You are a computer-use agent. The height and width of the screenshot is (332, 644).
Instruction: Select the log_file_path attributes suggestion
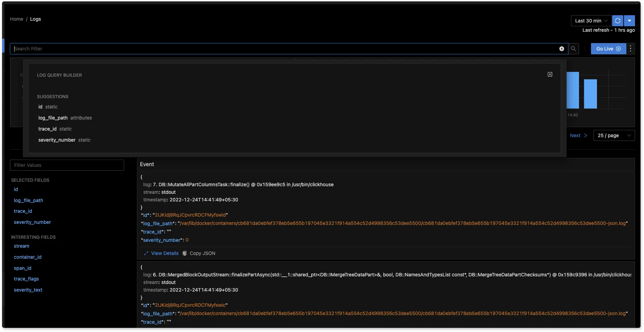tap(65, 118)
